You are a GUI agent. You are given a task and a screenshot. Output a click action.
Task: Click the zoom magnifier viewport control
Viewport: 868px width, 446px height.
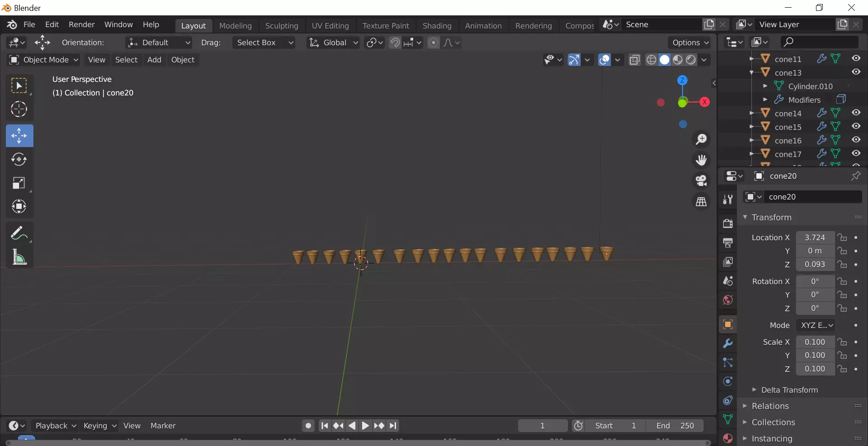701,140
